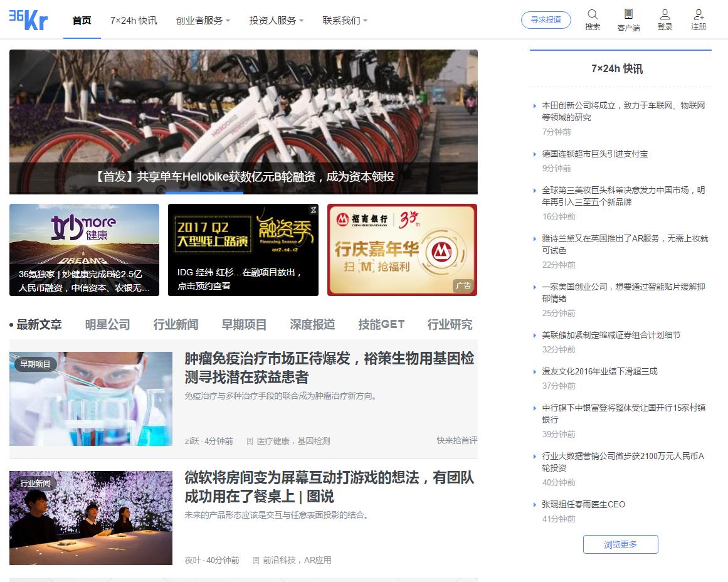
Task: Click the search magnifier icon
Action: tap(592, 14)
